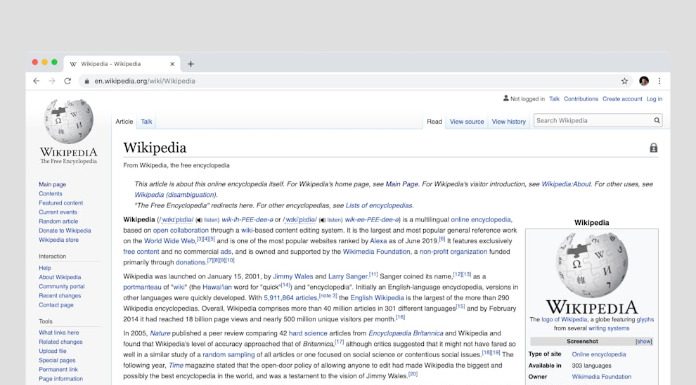Click Create account link
Image resolution: width=696 pixels, height=385 pixels.
[622, 99]
